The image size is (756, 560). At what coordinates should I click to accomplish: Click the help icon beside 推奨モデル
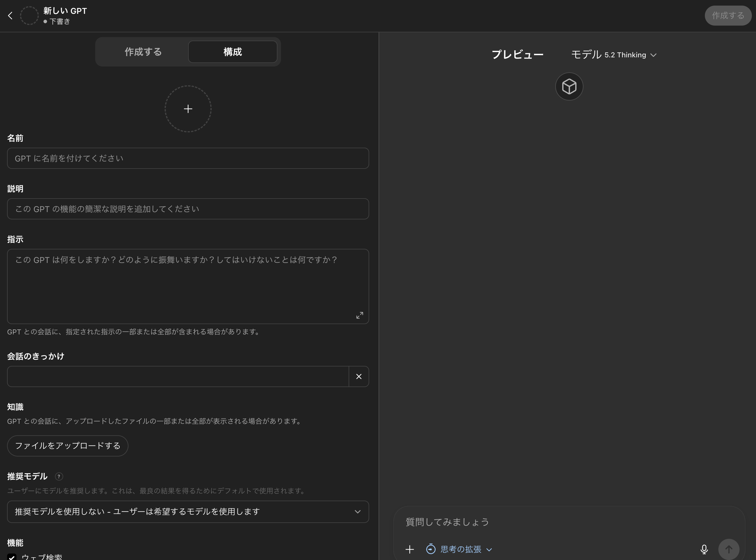(x=59, y=476)
